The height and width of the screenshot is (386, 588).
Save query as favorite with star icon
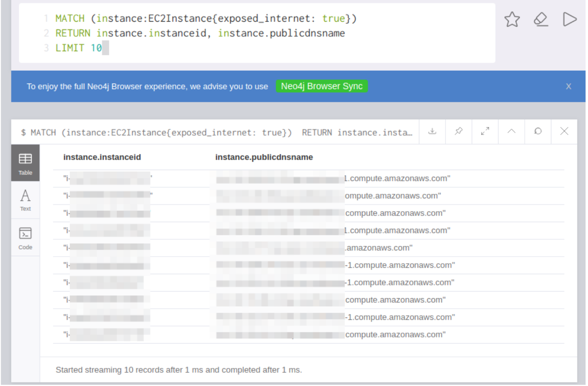pos(512,20)
